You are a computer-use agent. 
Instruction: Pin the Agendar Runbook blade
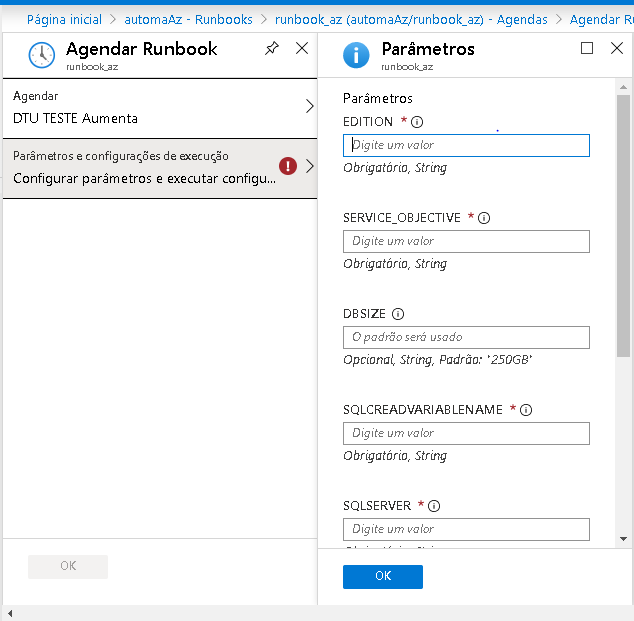click(272, 48)
